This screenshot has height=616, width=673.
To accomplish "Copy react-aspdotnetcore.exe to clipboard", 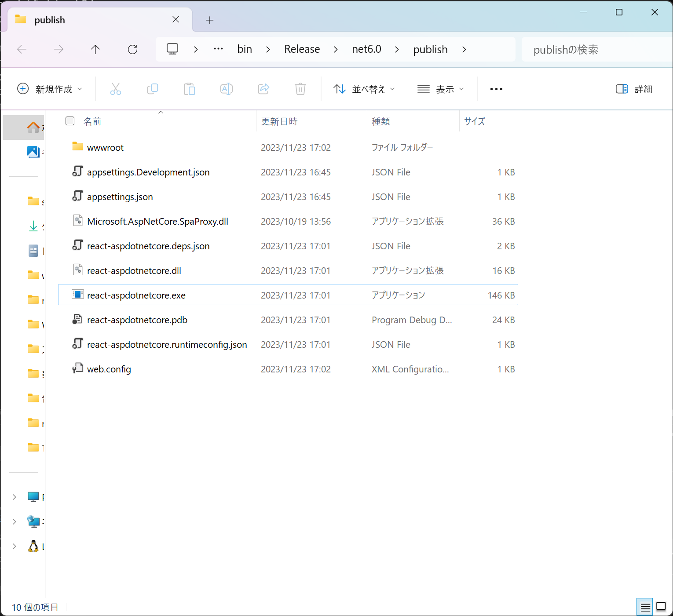I will [153, 89].
